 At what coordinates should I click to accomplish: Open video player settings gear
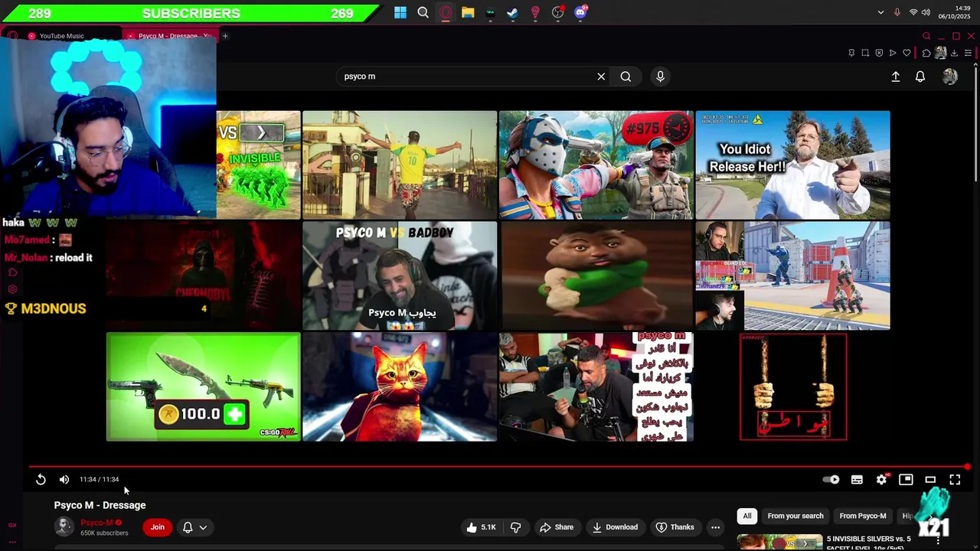click(x=881, y=479)
